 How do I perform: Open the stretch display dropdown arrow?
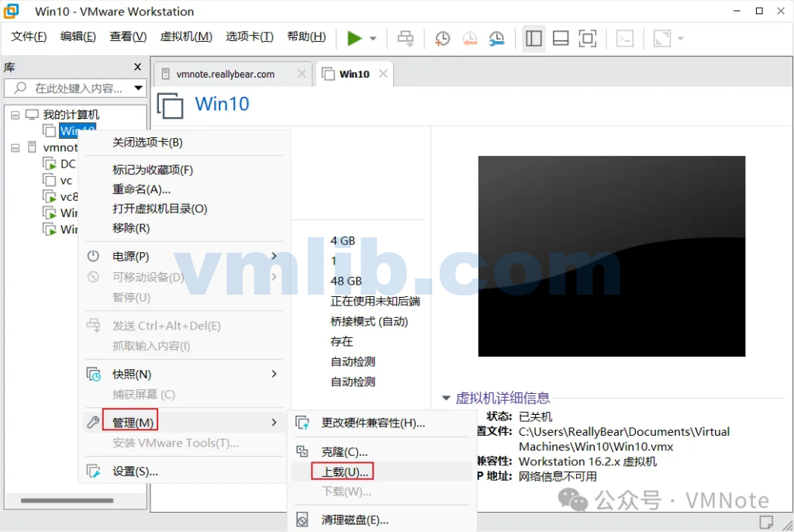click(x=681, y=39)
